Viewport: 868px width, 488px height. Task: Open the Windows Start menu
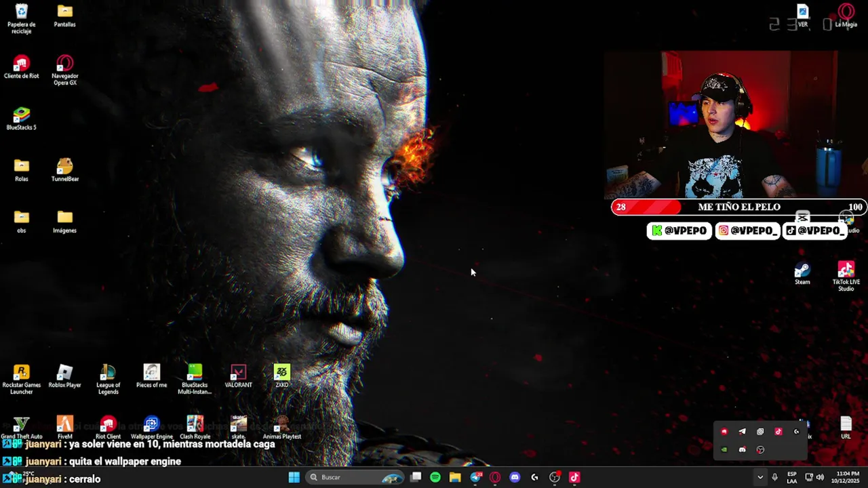click(294, 477)
